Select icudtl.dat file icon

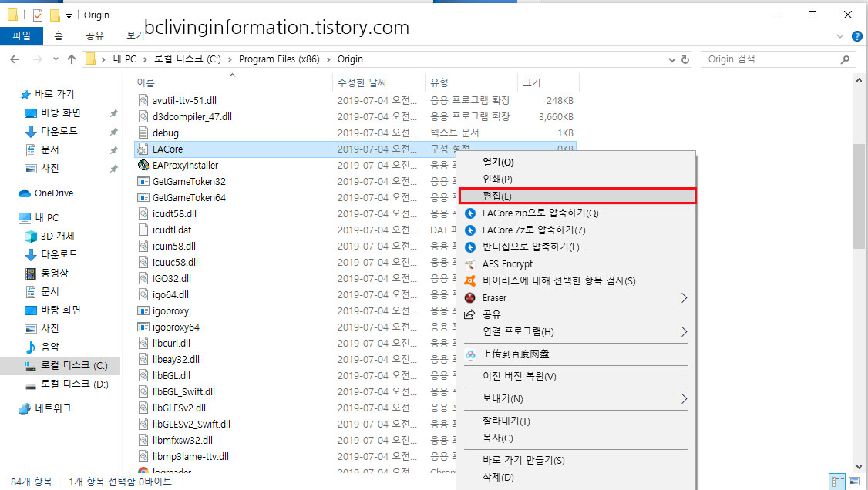(x=143, y=230)
